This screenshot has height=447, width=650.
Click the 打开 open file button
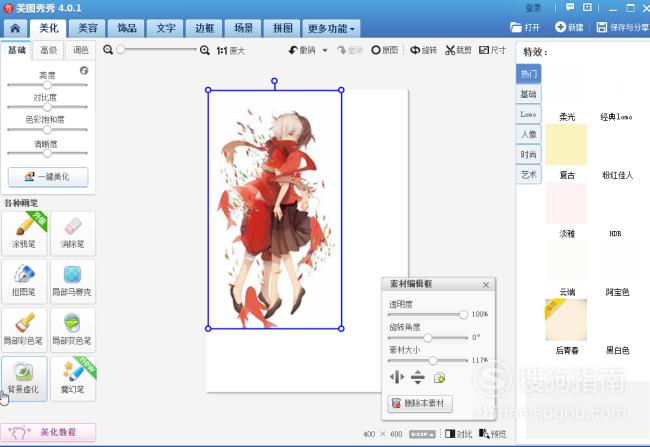coord(525,27)
